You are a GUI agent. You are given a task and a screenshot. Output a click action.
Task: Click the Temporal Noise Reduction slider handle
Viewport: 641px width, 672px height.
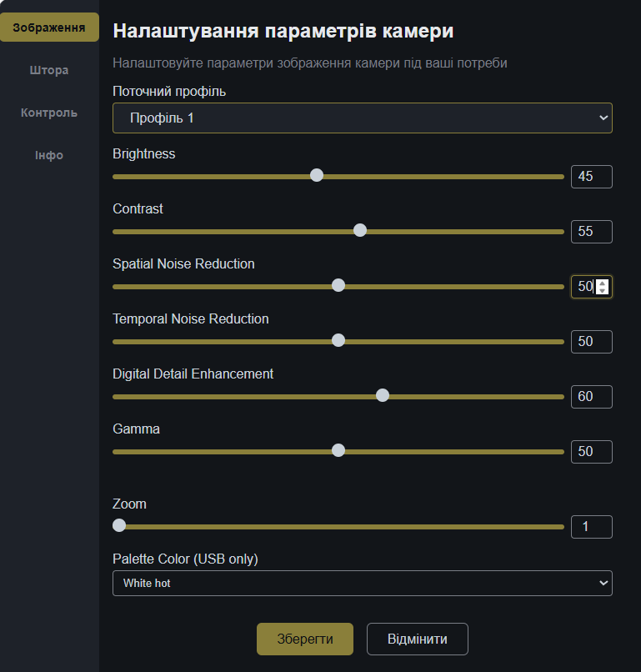point(338,340)
